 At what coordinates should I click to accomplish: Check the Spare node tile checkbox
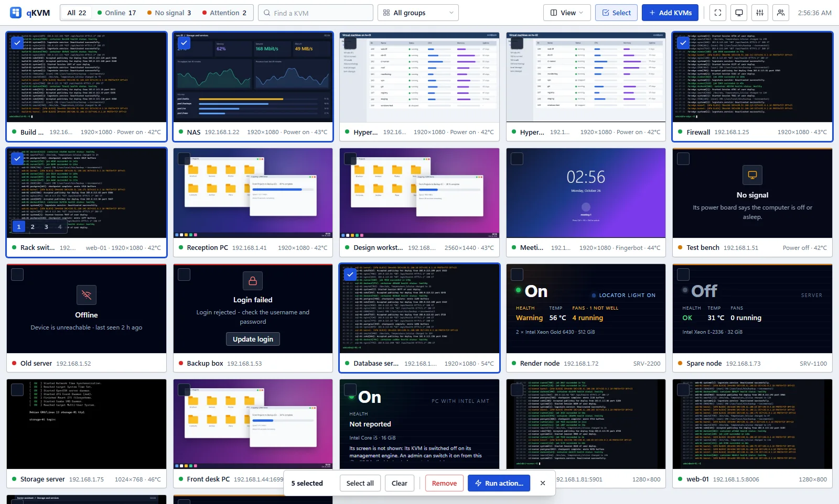(x=683, y=274)
